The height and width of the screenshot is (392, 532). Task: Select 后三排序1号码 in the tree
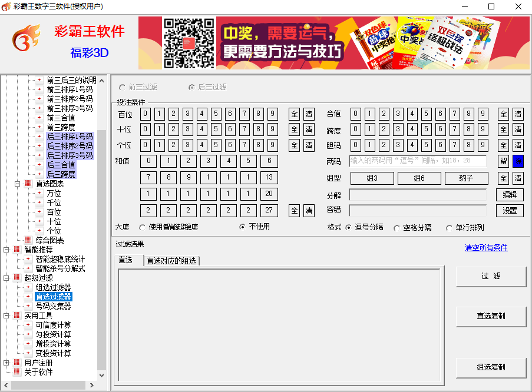[x=70, y=137]
